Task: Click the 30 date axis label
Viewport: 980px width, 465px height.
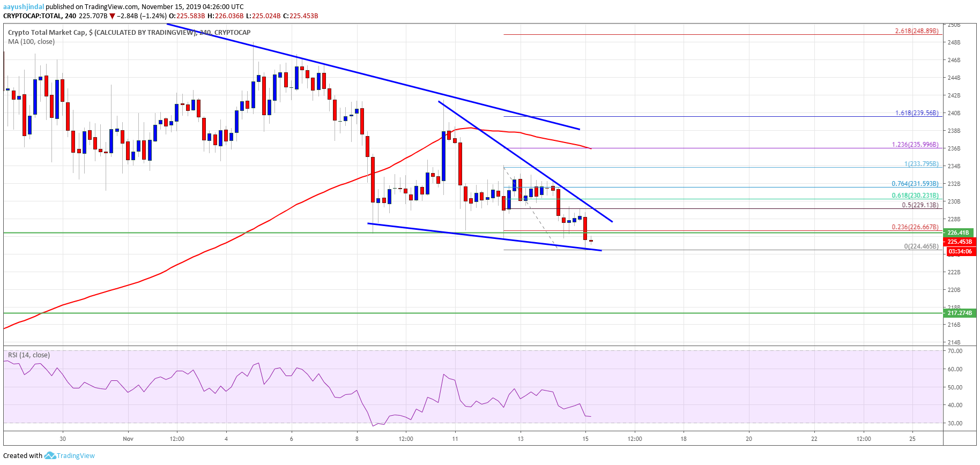Action: tap(63, 439)
